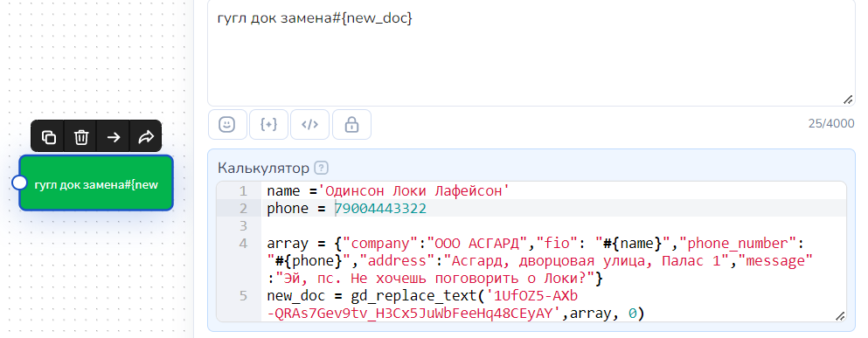The height and width of the screenshot is (338, 868).
Task: Select the green 'гугл док замена' block
Action: click(x=96, y=183)
